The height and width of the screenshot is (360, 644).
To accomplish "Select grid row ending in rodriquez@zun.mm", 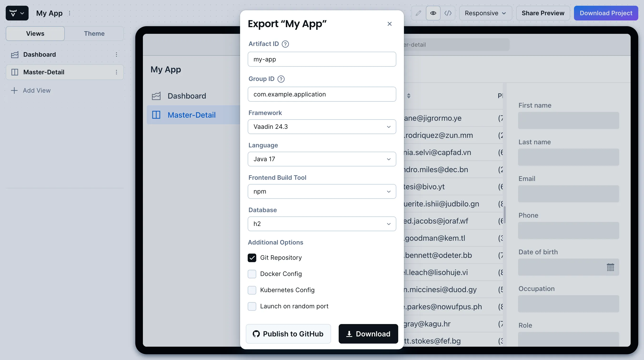I will [453, 135].
